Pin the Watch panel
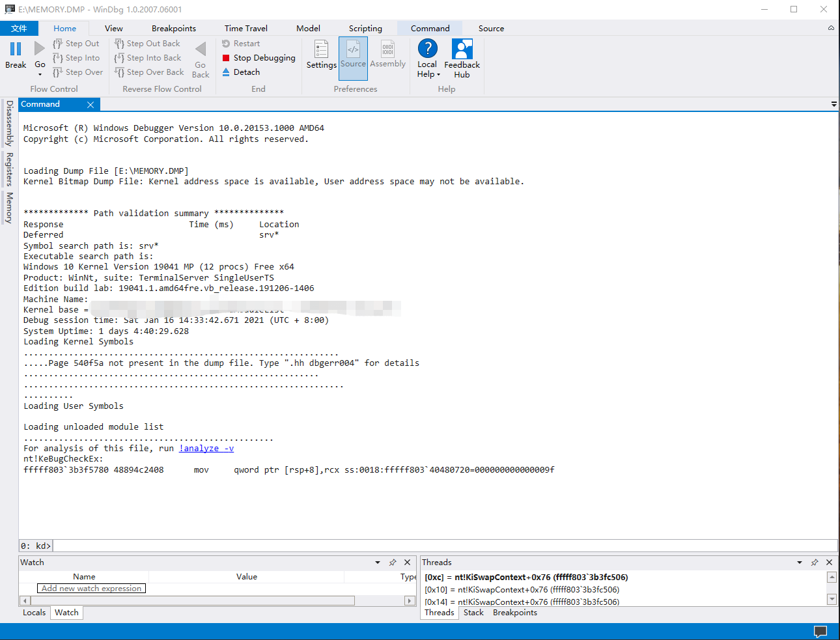This screenshot has height=640, width=840. [x=393, y=563]
